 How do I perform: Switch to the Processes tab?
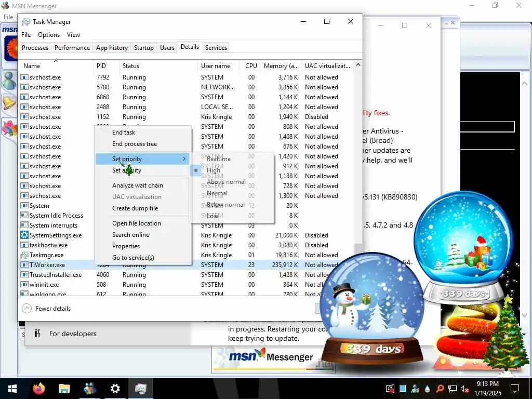pos(35,47)
